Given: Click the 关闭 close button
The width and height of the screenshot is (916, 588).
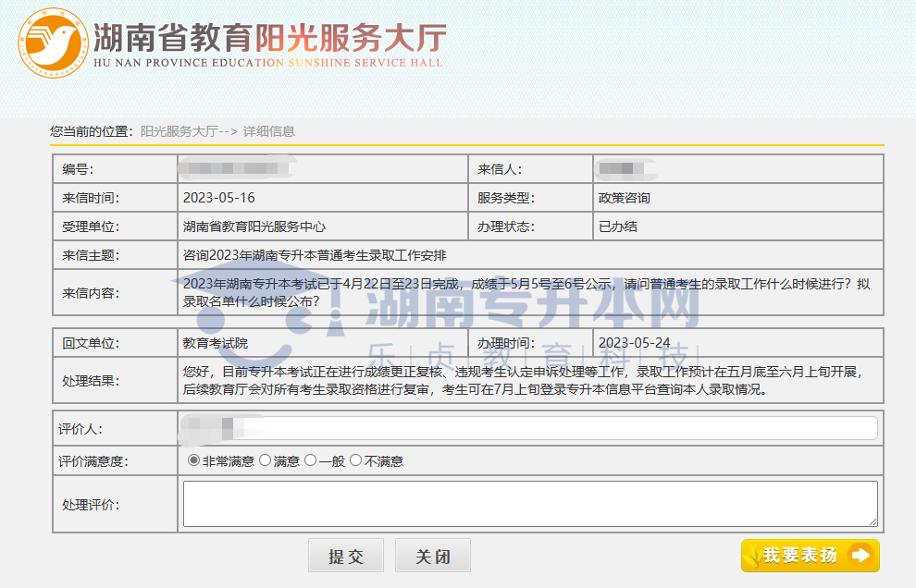Looking at the screenshot, I should pyautogui.click(x=431, y=555).
